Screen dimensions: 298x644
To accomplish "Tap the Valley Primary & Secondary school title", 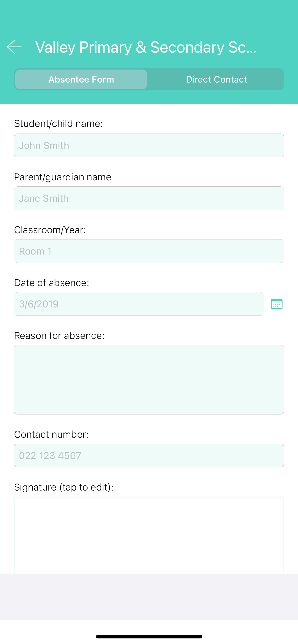I will (x=146, y=47).
